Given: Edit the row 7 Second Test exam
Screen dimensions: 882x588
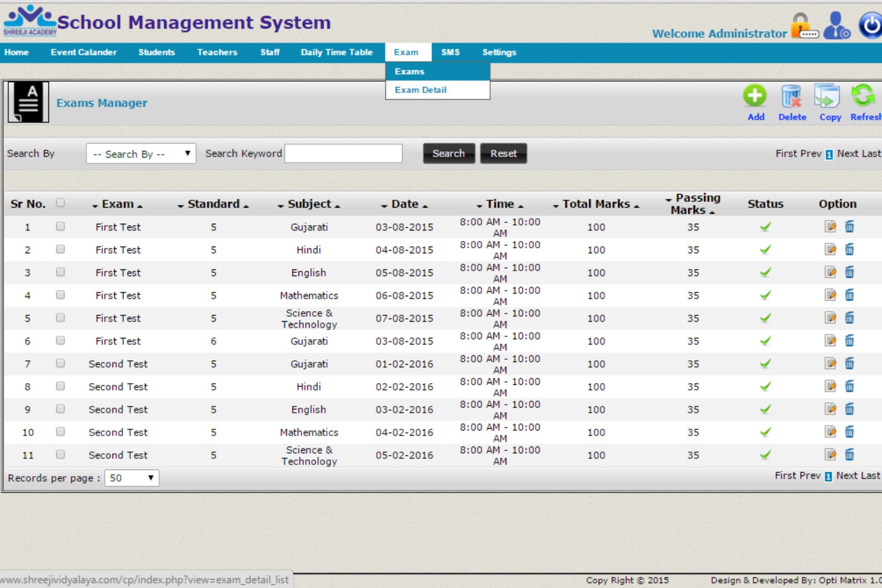Looking at the screenshot, I should (x=830, y=364).
